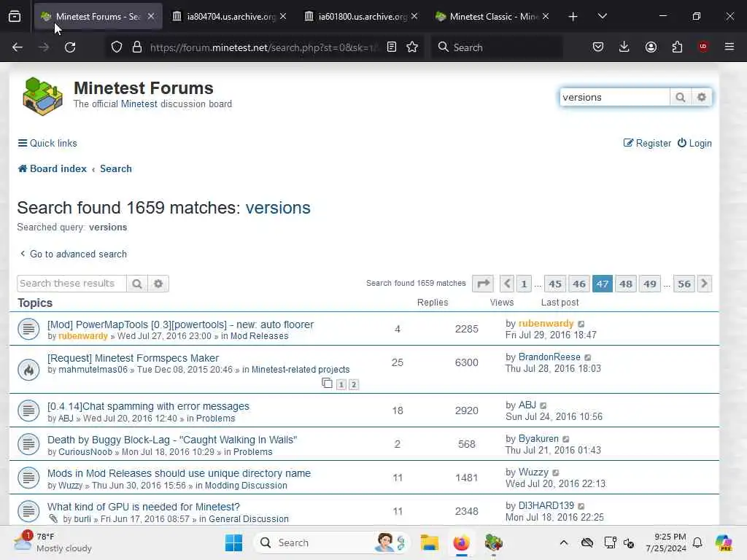Focus the Search these results field
The height and width of the screenshot is (560, 747).
coord(71,284)
